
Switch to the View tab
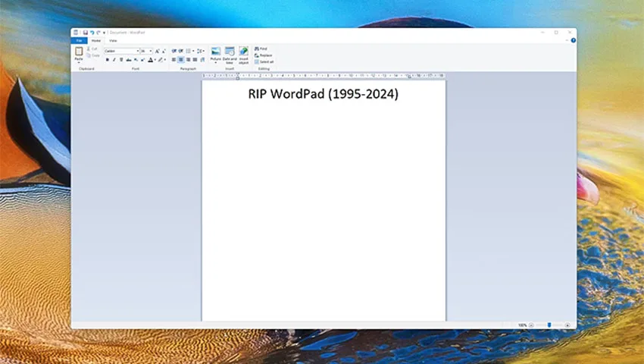click(113, 41)
